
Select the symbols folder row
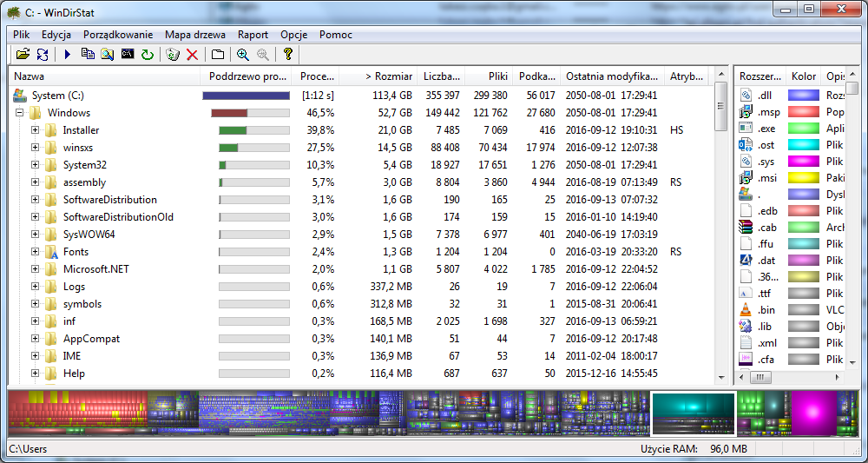pos(361,303)
